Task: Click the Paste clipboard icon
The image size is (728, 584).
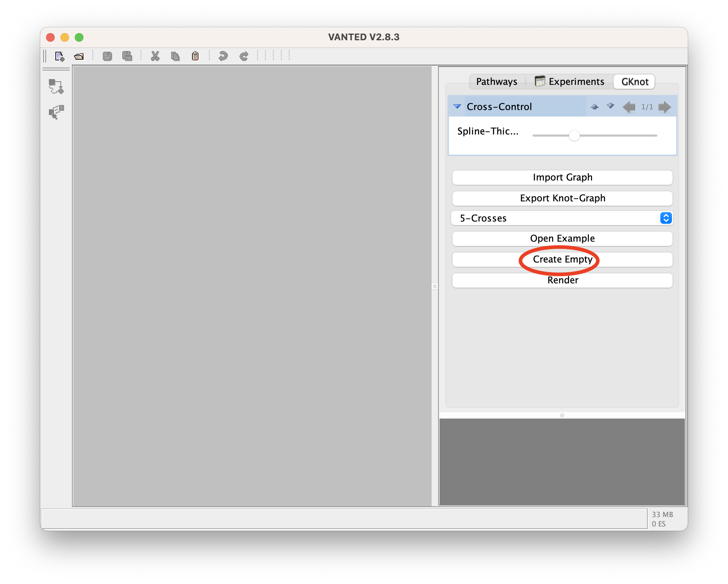Action: (x=195, y=56)
